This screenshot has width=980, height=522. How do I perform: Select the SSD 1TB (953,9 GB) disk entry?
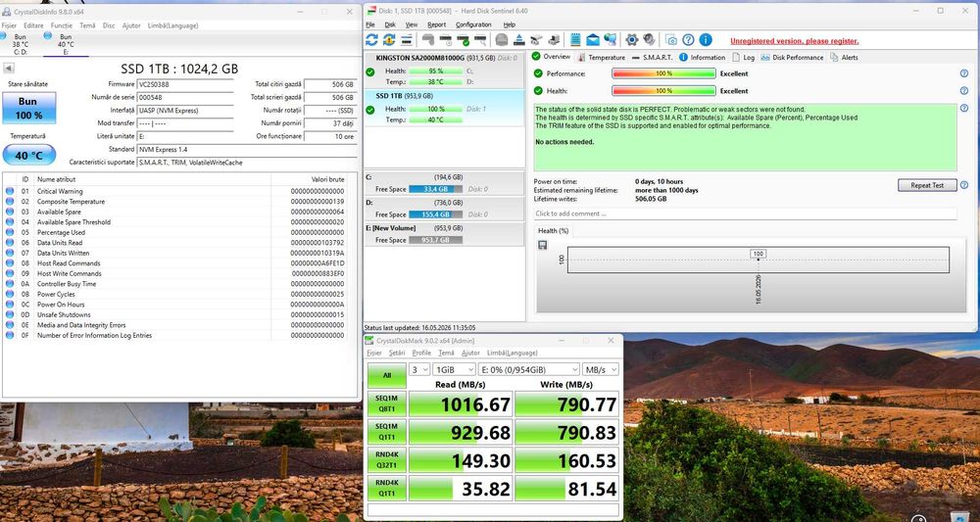[x=443, y=109]
